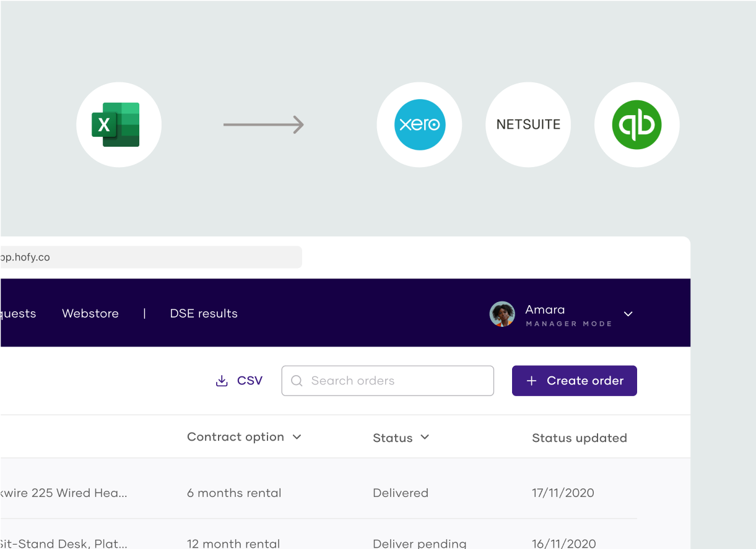This screenshot has height=549, width=756.
Task: Click the Microsoft Excel logo icon
Action: point(116,124)
